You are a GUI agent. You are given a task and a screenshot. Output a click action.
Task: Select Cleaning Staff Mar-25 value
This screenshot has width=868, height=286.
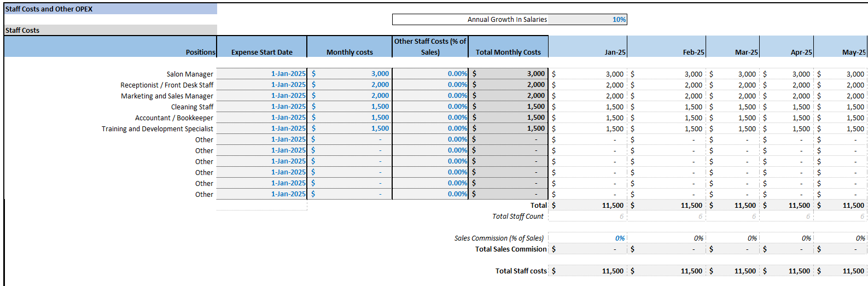point(733,107)
